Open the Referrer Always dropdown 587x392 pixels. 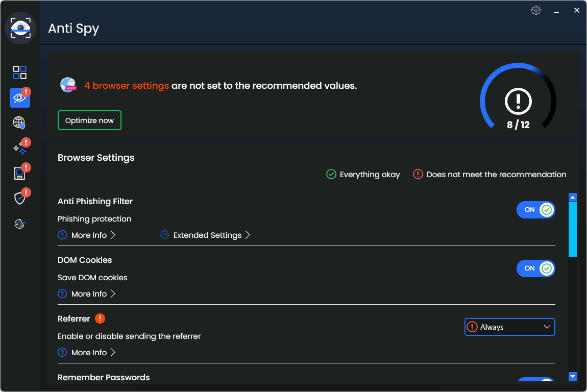point(509,327)
